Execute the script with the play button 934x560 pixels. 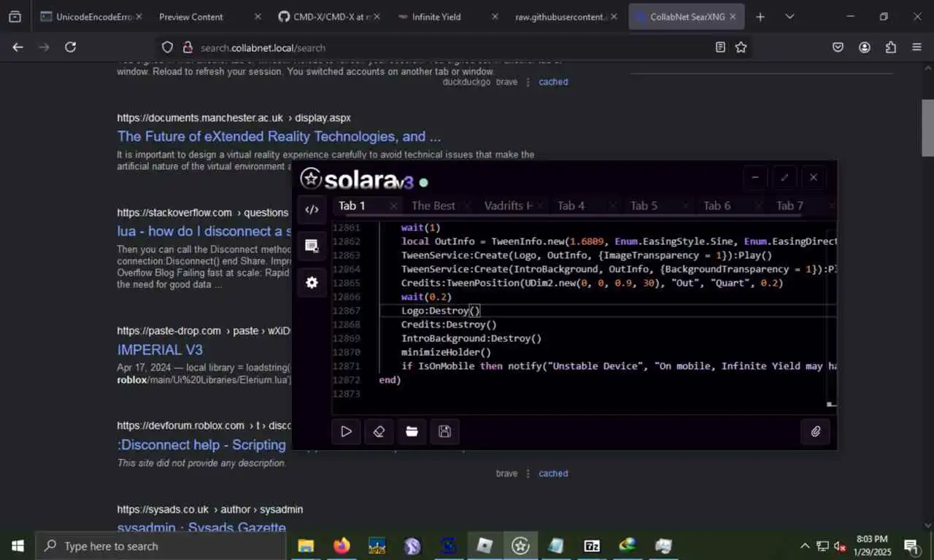tap(346, 432)
